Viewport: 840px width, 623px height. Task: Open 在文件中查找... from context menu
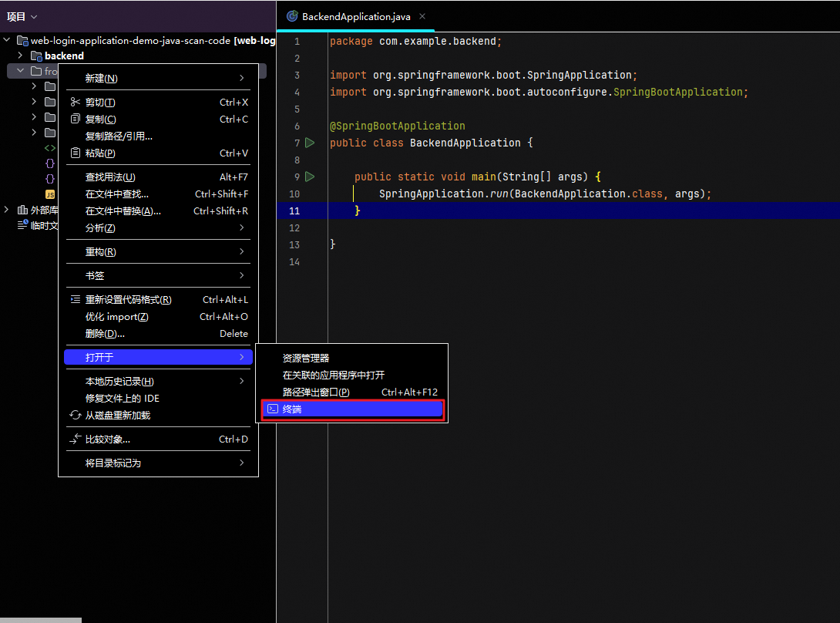tap(158, 194)
